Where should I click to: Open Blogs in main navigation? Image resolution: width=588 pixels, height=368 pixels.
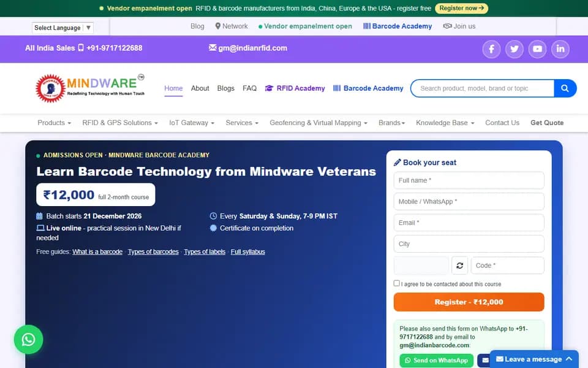pos(226,88)
